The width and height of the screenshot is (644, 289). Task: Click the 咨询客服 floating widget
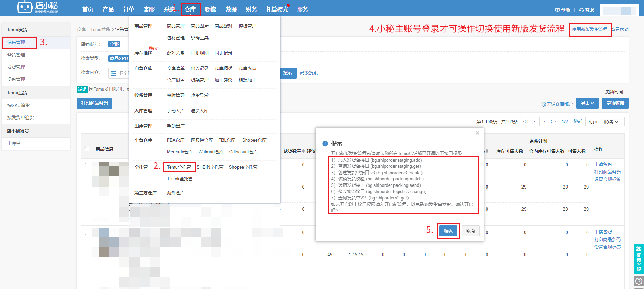click(639, 259)
